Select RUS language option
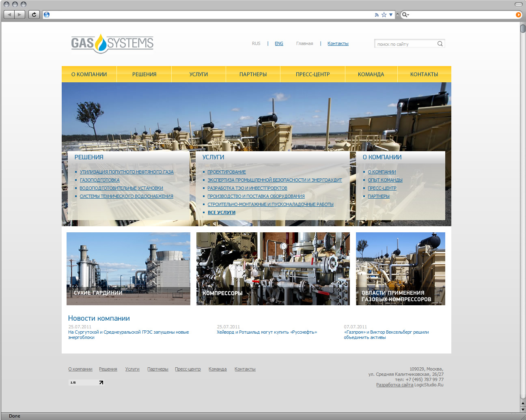 point(256,43)
